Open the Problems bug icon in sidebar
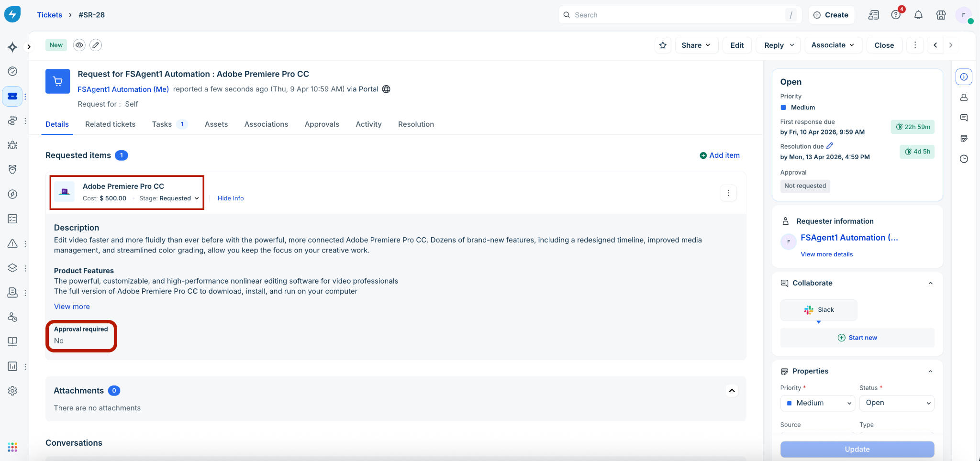This screenshot has width=980, height=461. (12, 145)
